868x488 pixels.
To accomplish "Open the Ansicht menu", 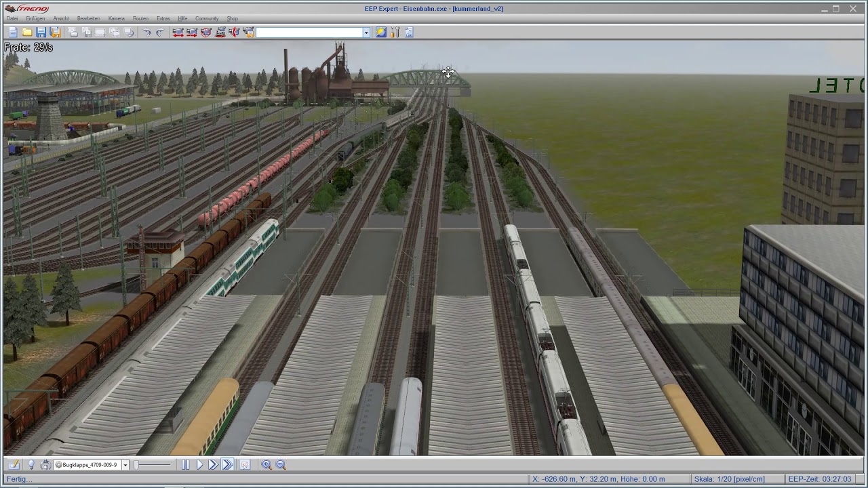I will (x=61, y=18).
